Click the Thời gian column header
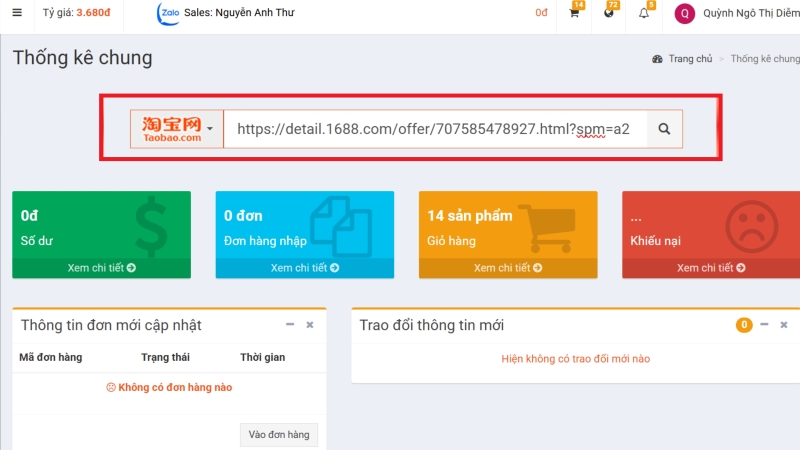The height and width of the screenshot is (450, 800). click(x=262, y=357)
